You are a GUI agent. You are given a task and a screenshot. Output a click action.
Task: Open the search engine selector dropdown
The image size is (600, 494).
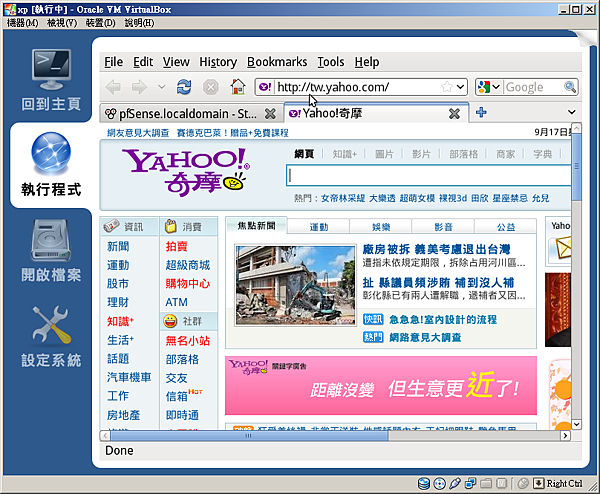point(496,87)
